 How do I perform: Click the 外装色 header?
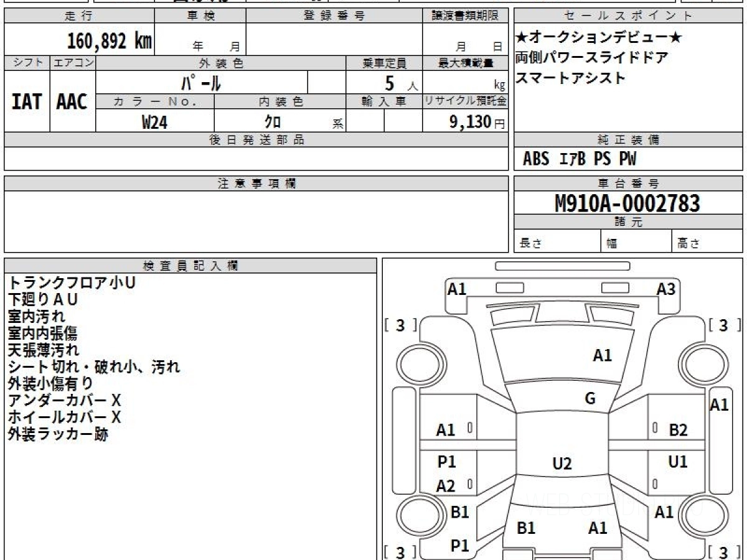point(221,63)
